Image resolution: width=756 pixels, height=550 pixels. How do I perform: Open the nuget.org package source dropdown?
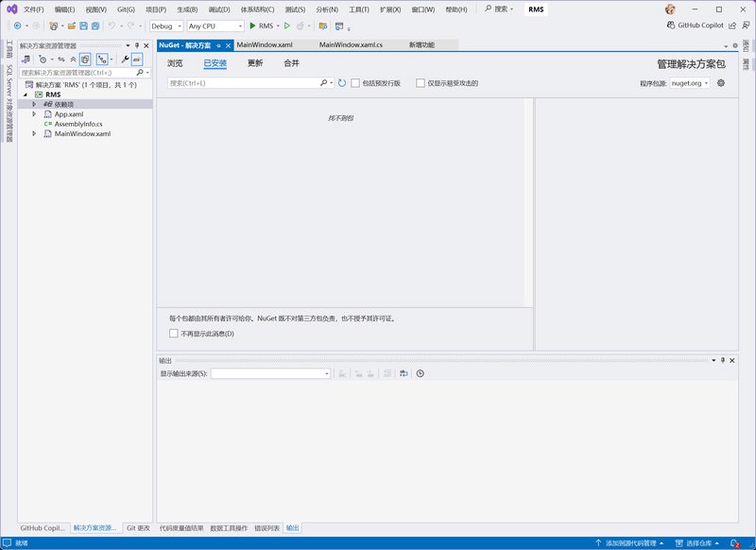690,83
